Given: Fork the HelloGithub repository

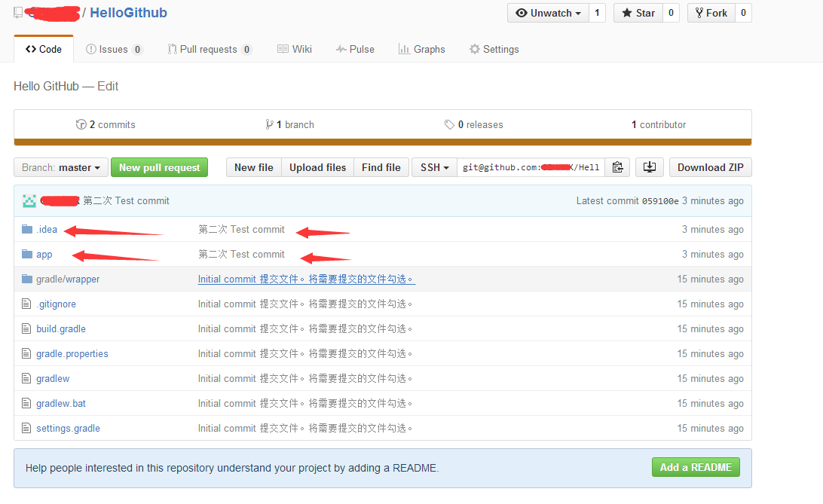Looking at the screenshot, I should [711, 13].
